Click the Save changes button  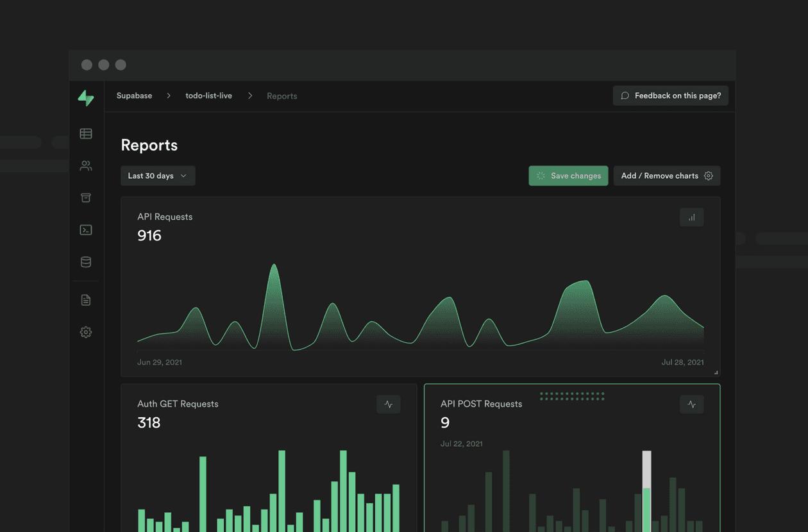pyautogui.click(x=568, y=176)
